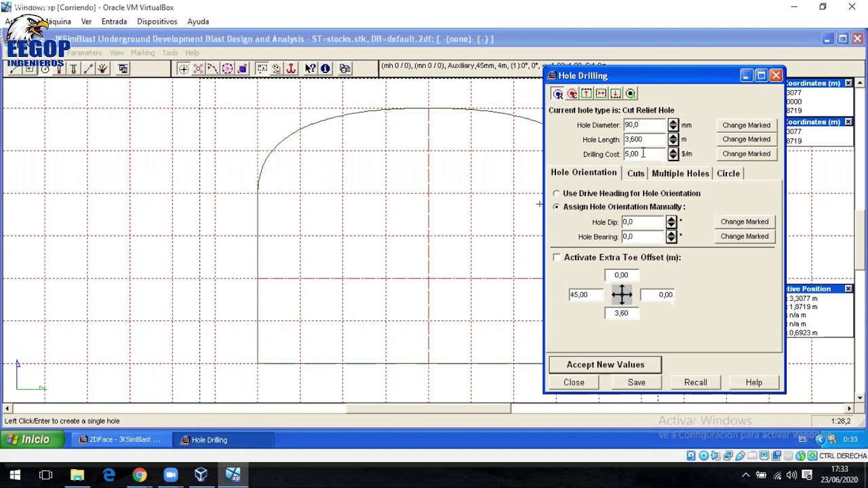Image resolution: width=868 pixels, height=488 pixels.
Task: Adjust Hole Bearing with its spinner arrows
Action: [671, 237]
